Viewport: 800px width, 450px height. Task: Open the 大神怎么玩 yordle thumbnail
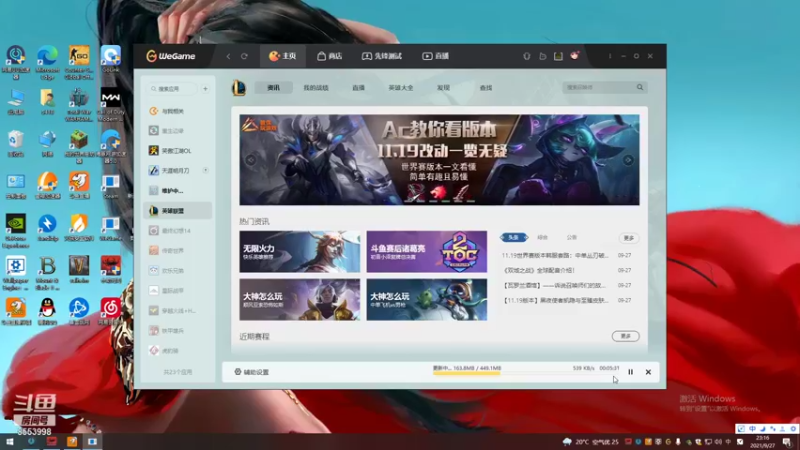(x=427, y=299)
